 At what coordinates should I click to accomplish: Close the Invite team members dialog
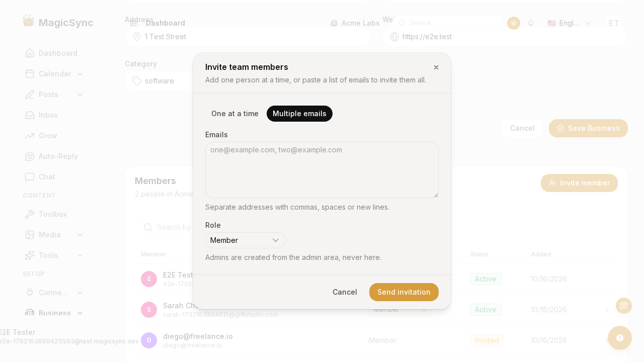click(436, 67)
